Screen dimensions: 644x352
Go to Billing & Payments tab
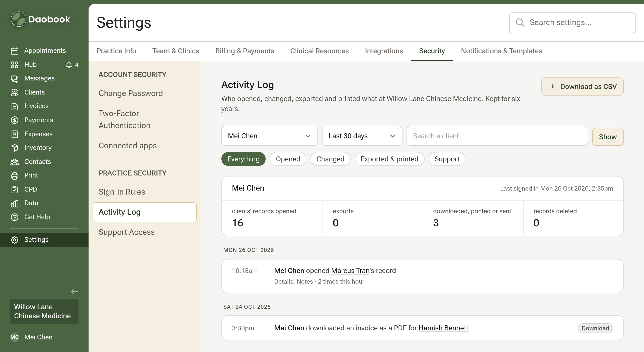245,51
